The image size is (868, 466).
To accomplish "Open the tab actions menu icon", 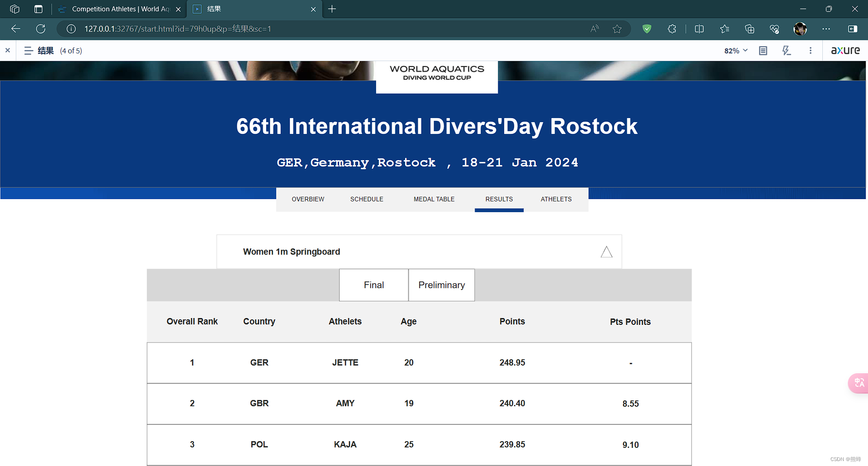I will point(38,9).
